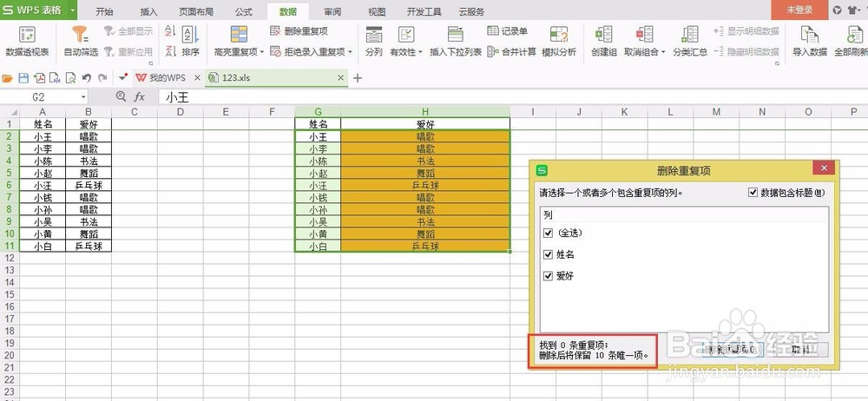The width and height of the screenshot is (868, 401).
Task: Open print preview in quick toolbar
Action: coord(70,78)
